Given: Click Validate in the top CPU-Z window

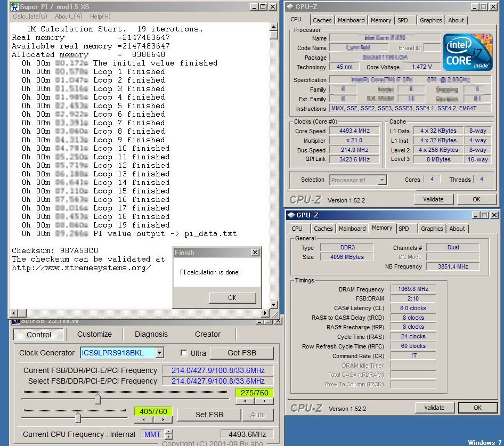Looking at the screenshot, I should (x=433, y=199).
